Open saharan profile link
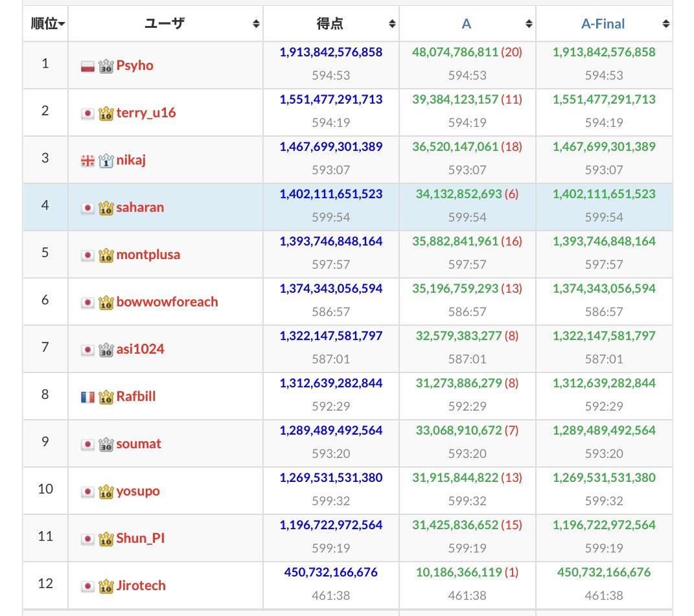Viewport: 694px width, 616px height. 140,207
